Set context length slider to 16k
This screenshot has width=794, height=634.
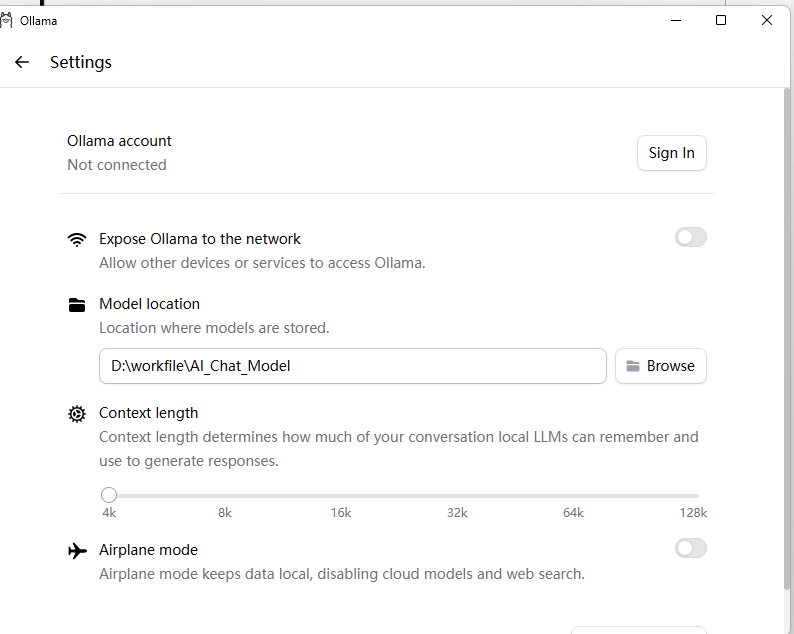(341, 496)
